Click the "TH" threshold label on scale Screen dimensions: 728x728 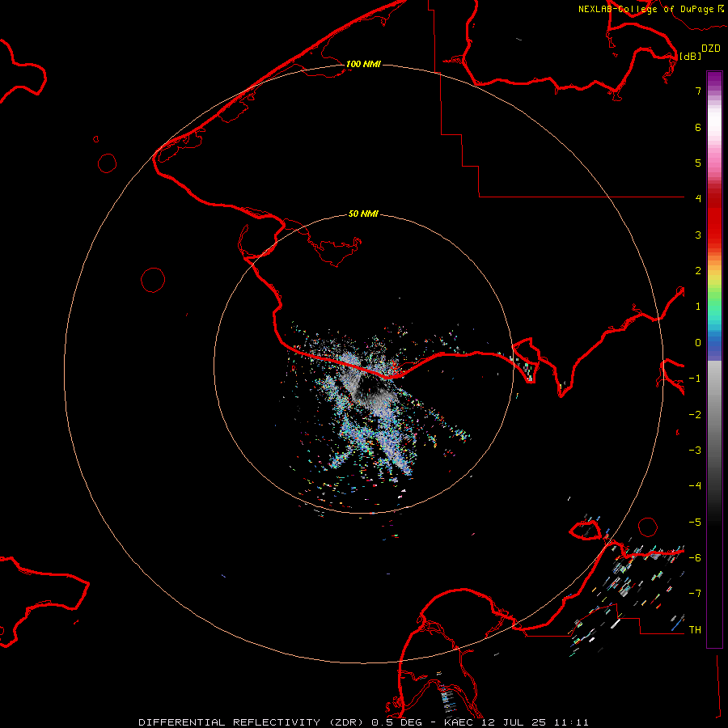coord(695,630)
